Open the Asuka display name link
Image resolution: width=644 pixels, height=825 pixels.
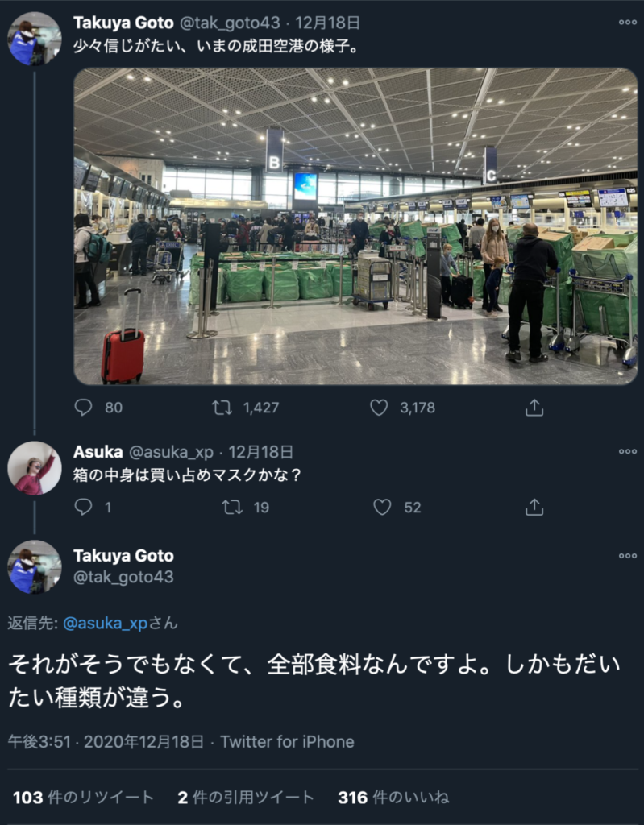98,451
